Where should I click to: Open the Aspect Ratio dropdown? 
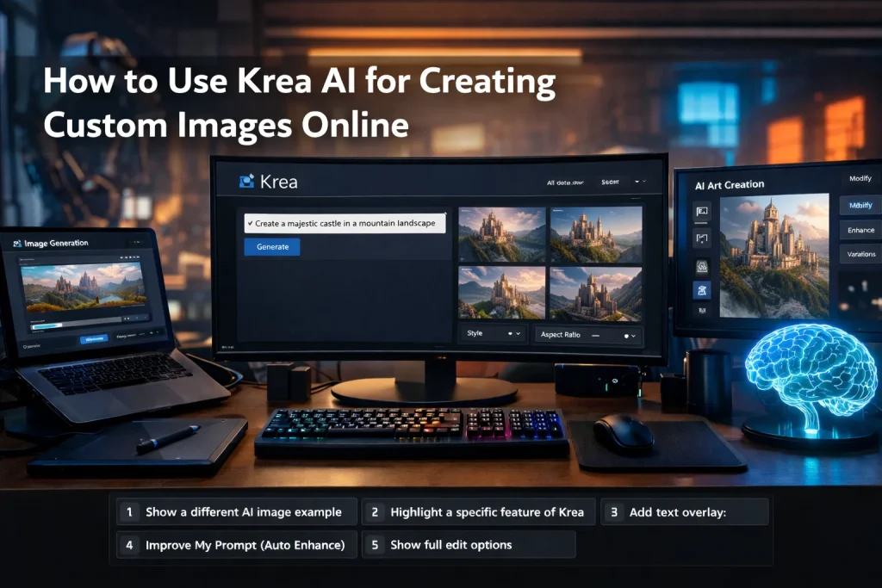click(x=633, y=335)
